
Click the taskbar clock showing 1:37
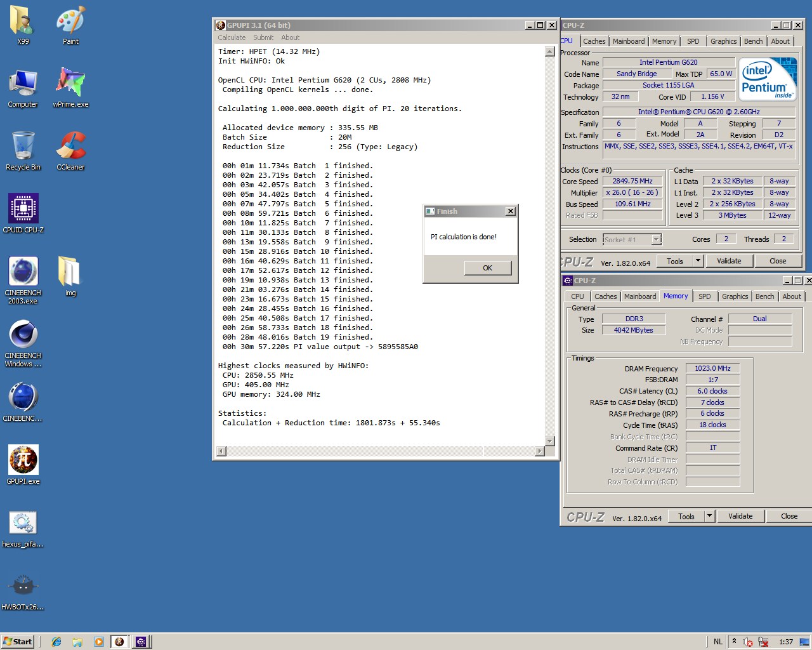coord(786,642)
